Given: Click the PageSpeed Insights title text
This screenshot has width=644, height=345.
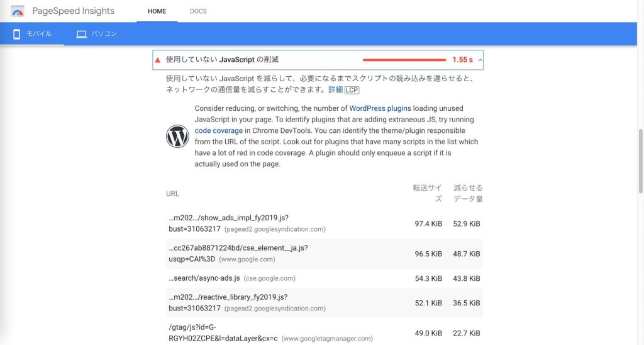Looking at the screenshot, I should (x=74, y=11).
